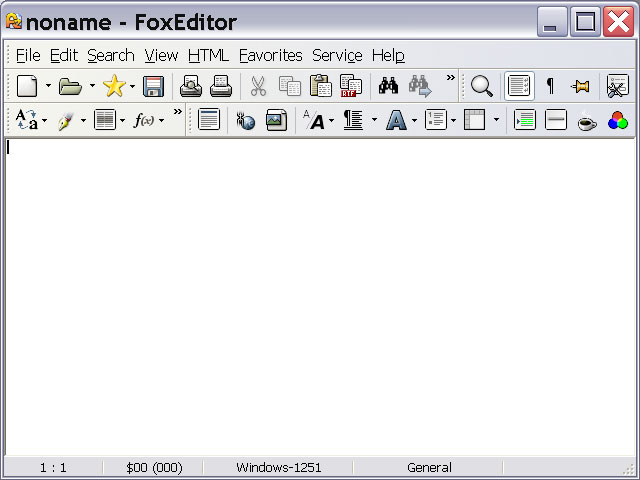Click the f(x) functions icon
Image resolution: width=640 pixels, height=480 pixels.
tap(144, 120)
